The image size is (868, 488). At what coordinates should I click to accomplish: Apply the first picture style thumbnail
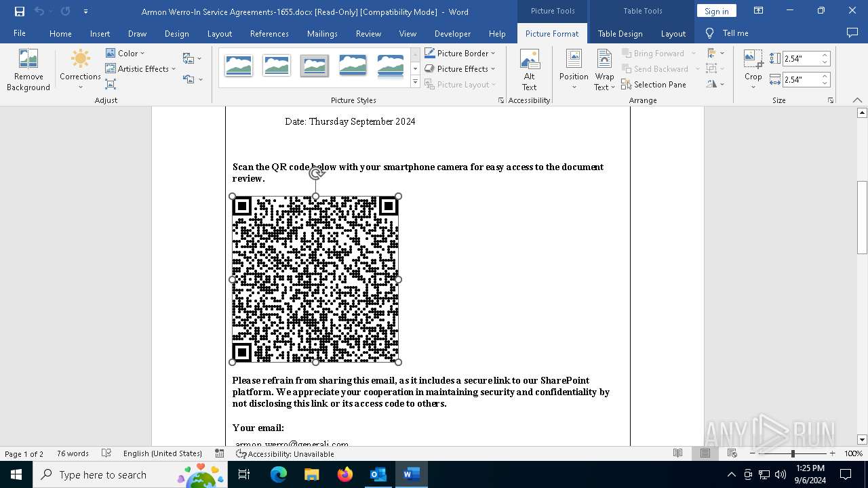pyautogui.click(x=239, y=66)
